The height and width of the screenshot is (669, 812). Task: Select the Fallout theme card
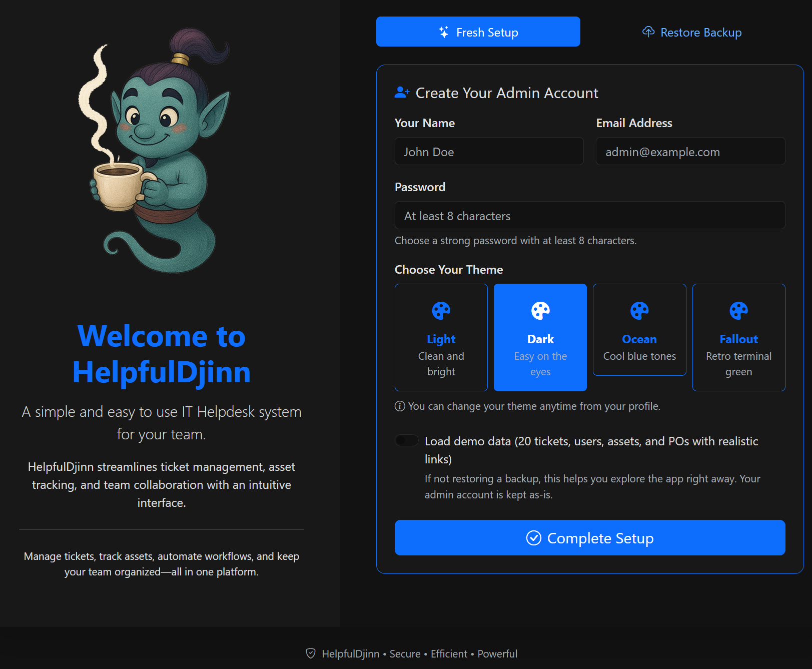pyautogui.click(x=739, y=337)
